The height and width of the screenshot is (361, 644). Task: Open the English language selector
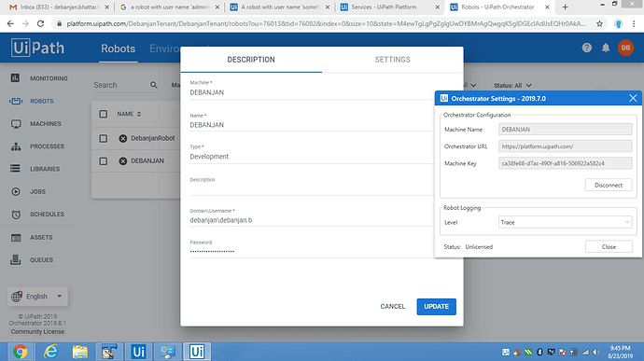tap(37, 296)
